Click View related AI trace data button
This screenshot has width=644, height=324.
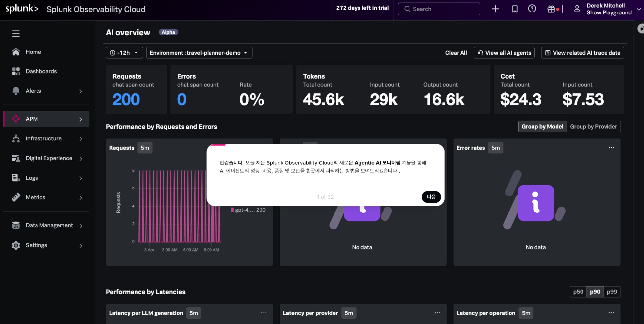click(582, 53)
